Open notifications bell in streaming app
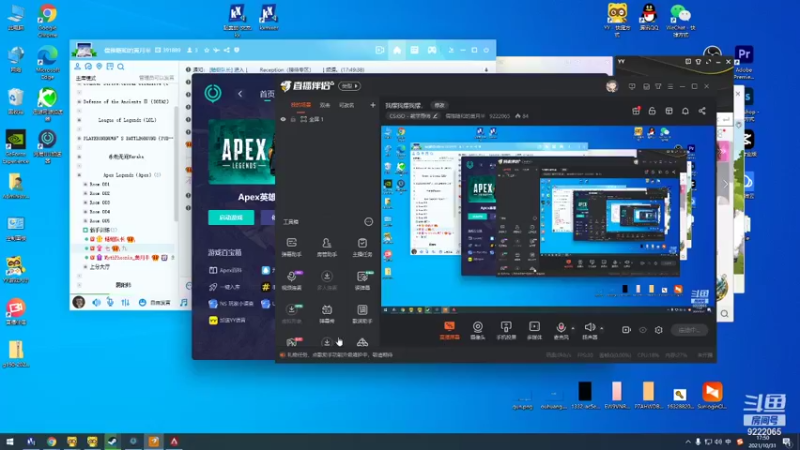Image resolution: width=800 pixels, height=450 pixels. point(685,111)
